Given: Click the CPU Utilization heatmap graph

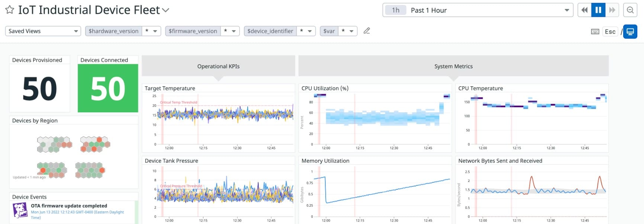Looking at the screenshot, I should point(381,119).
